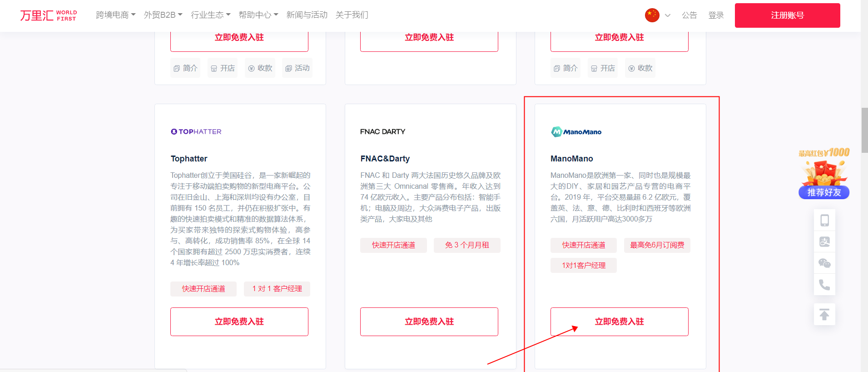Click the FNAC&Darty description paragraph
This screenshot has height=372, width=868.
(x=431, y=197)
